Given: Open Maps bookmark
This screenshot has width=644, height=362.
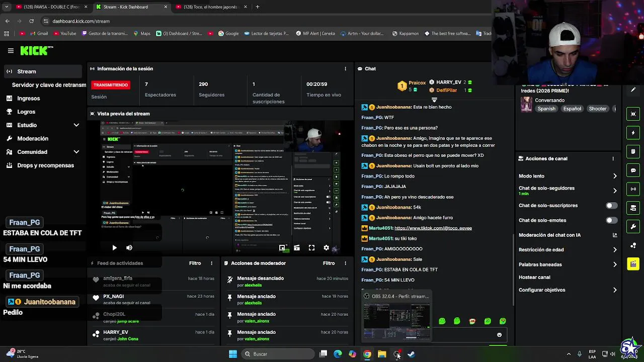Looking at the screenshot, I should pos(142,34).
